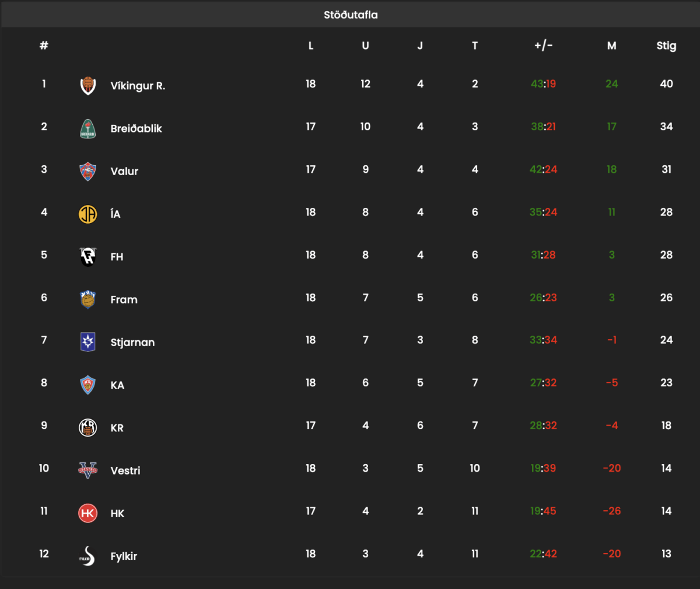The image size is (700, 589).
Task: Select the Valur club badge
Action: tap(87, 171)
